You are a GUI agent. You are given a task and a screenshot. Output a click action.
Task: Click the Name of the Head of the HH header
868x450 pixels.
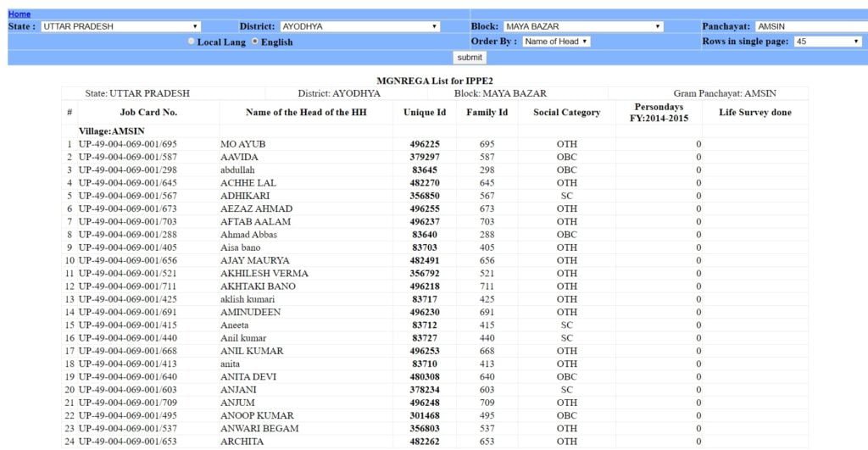[306, 113]
